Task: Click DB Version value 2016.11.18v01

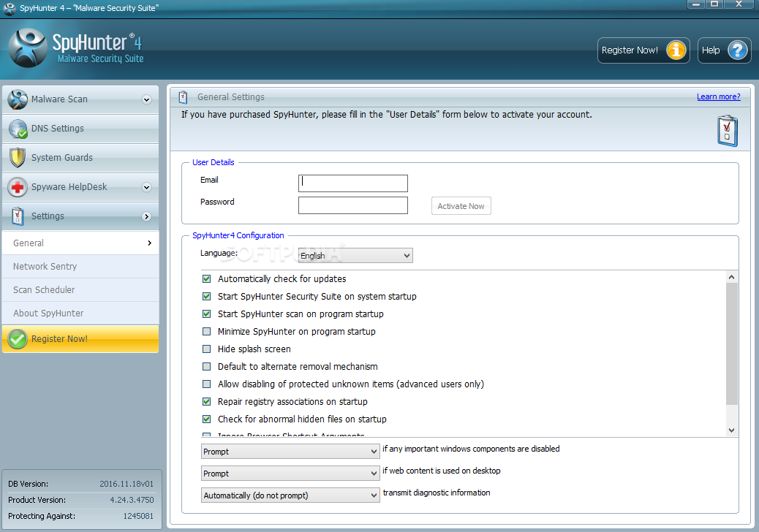Action: point(126,484)
